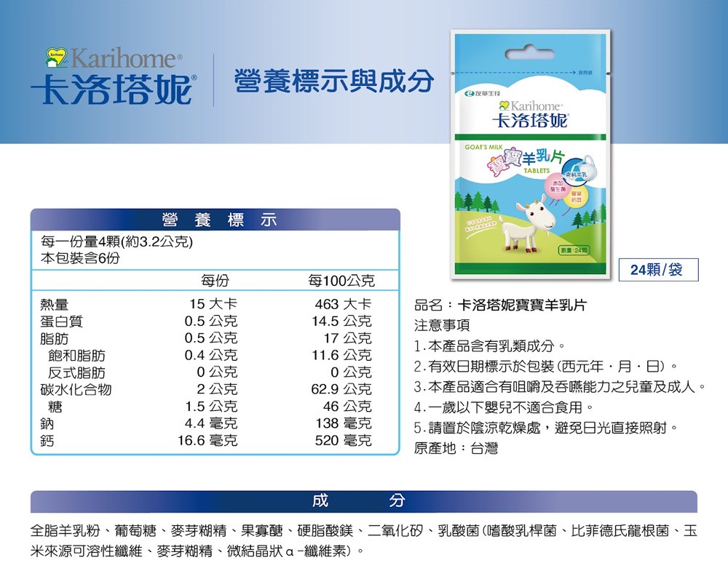Click the 寶寶羊乳片 title on the package

click(526, 161)
